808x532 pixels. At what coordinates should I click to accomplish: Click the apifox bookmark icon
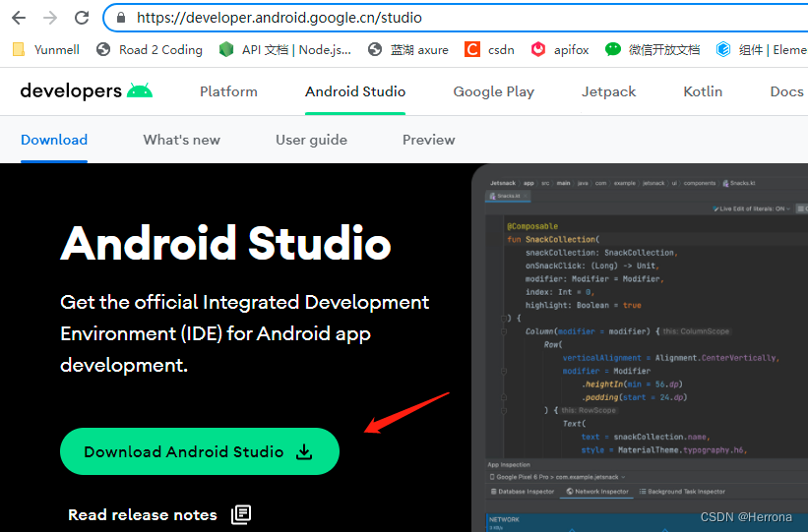[x=538, y=50]
